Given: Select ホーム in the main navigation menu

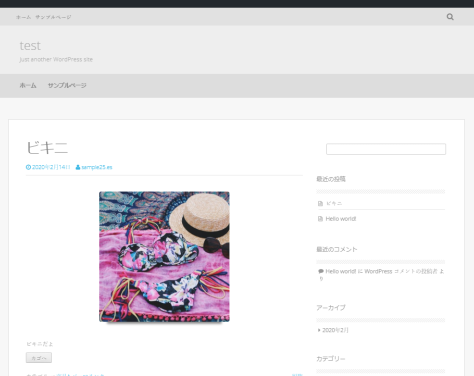Looking at the screenshot, I should [x=28, y=85].
